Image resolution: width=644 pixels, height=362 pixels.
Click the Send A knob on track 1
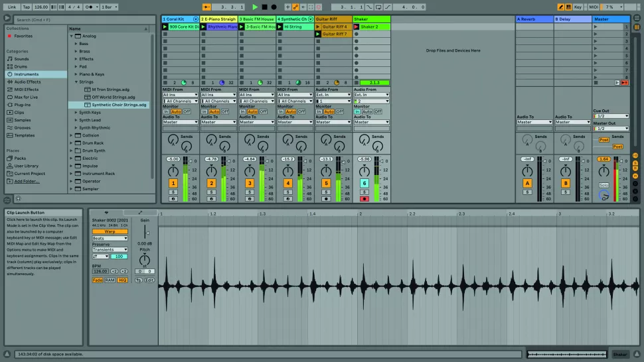pos(173,139)
